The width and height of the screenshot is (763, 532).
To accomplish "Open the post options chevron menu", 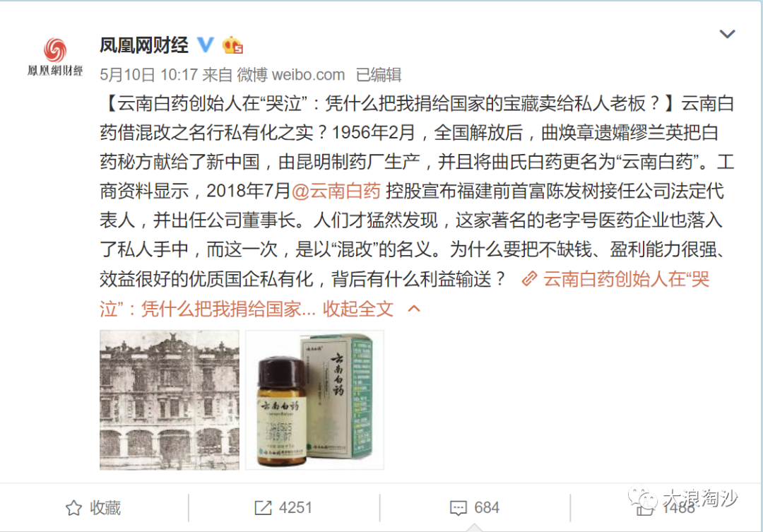I will pos(727,34).
